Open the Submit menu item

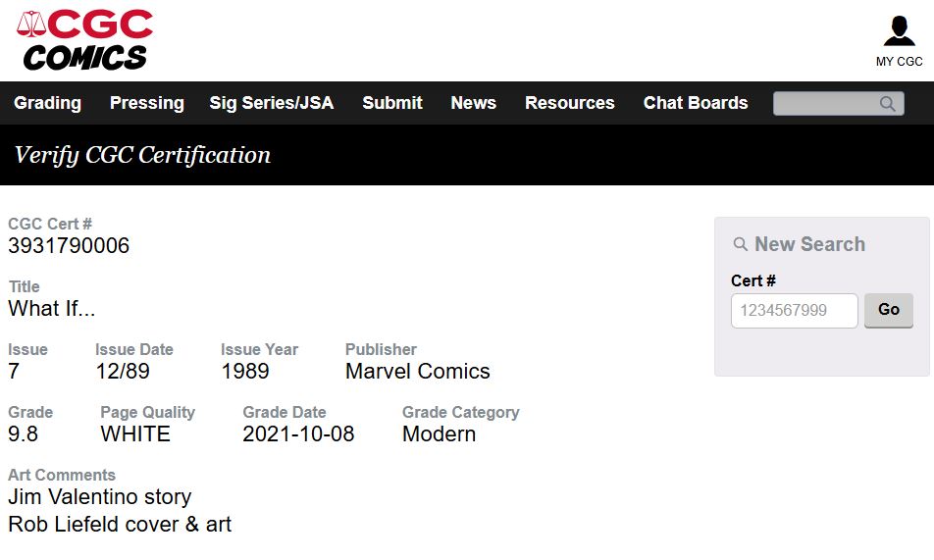point(391,103)
